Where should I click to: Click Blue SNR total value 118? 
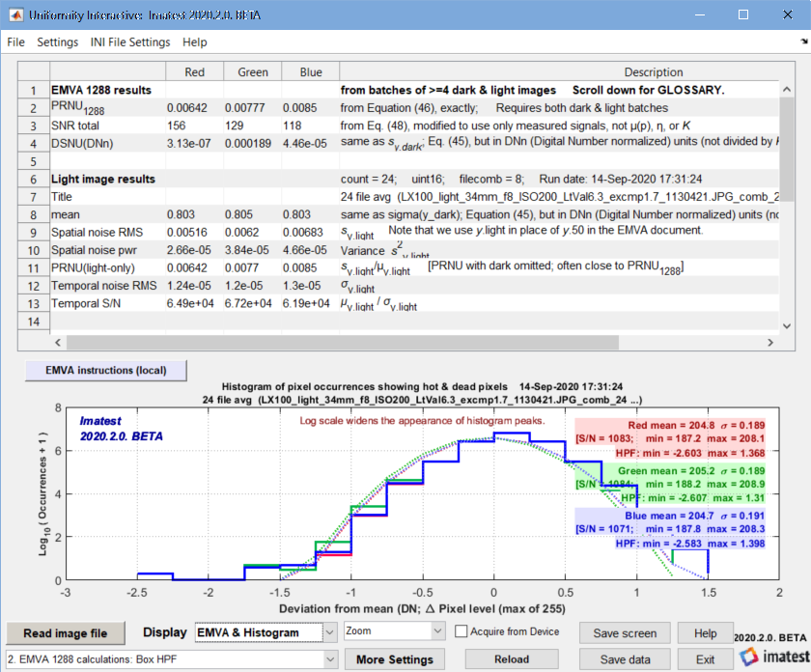tap(310, 126)
